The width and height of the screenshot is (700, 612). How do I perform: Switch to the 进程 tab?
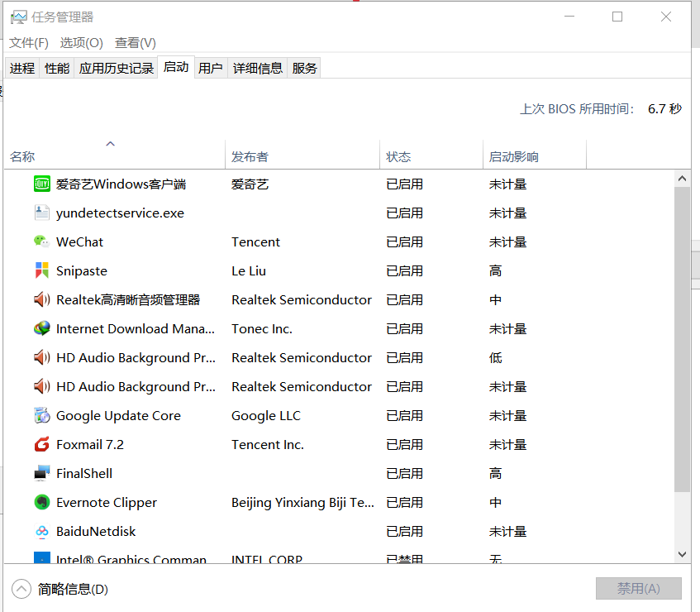point(22,69)
